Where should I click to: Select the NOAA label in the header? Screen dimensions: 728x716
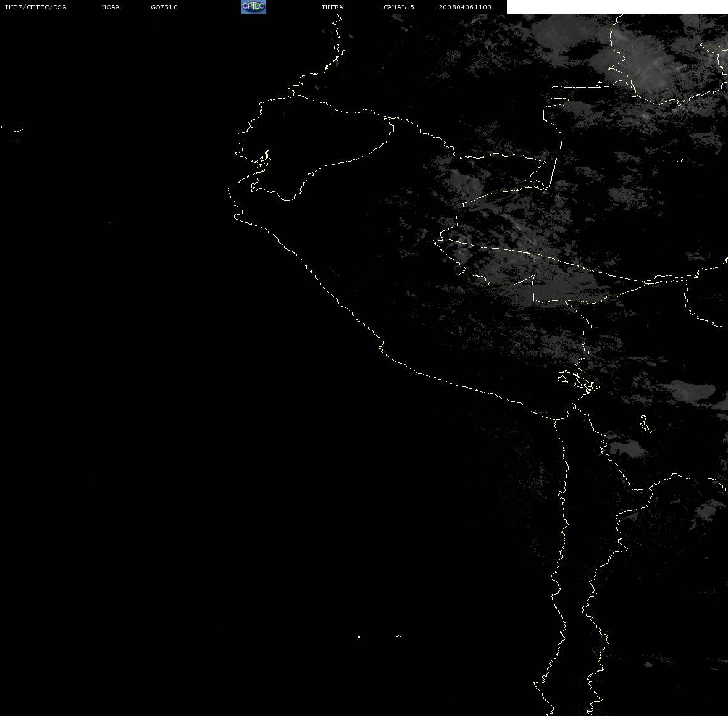coord(111,7)
